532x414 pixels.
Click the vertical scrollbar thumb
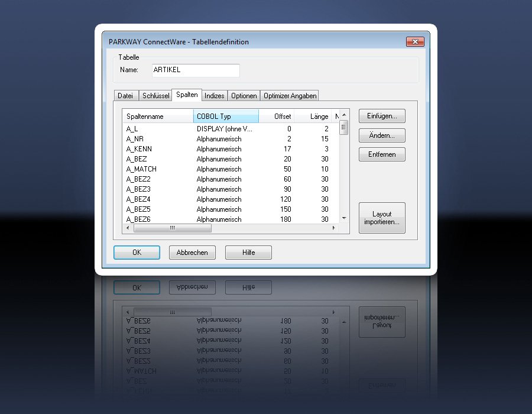pyautogui.click(x=343, y=128)
